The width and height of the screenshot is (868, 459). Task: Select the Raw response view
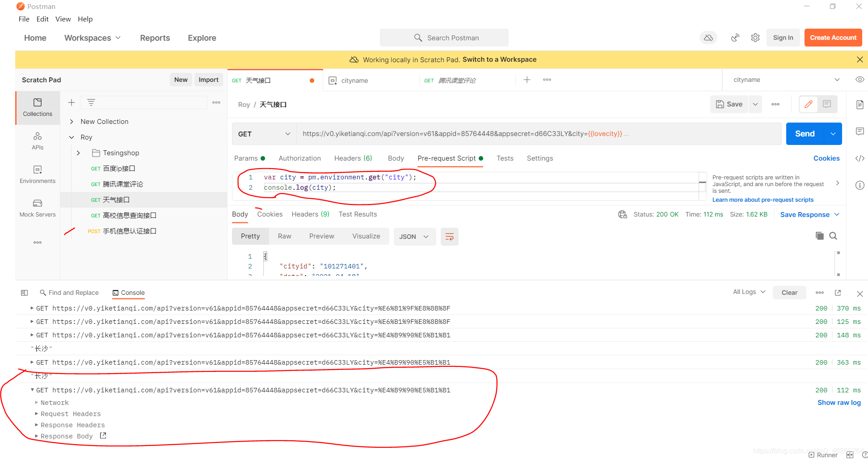(284, 236)
